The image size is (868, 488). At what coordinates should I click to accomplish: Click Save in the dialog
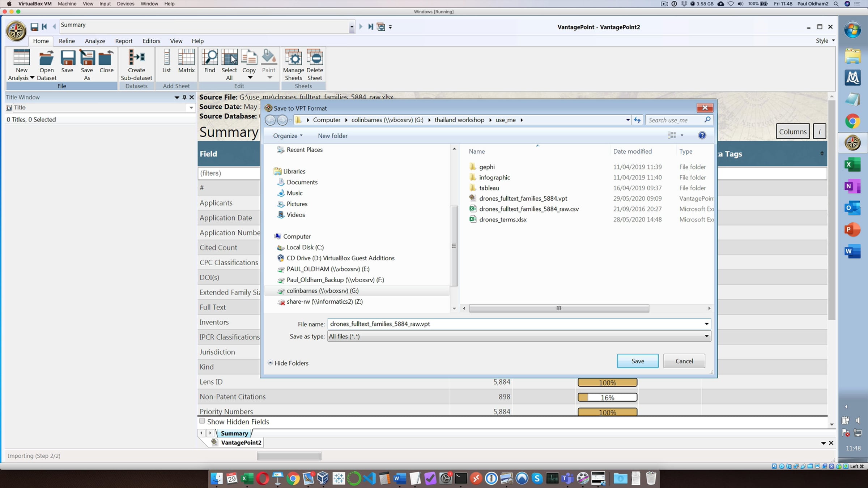point(638,361)
